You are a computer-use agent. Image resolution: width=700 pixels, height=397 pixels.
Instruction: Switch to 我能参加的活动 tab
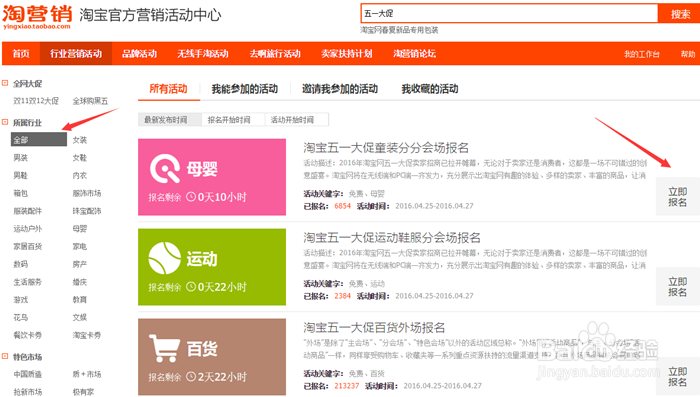[245, 89]
